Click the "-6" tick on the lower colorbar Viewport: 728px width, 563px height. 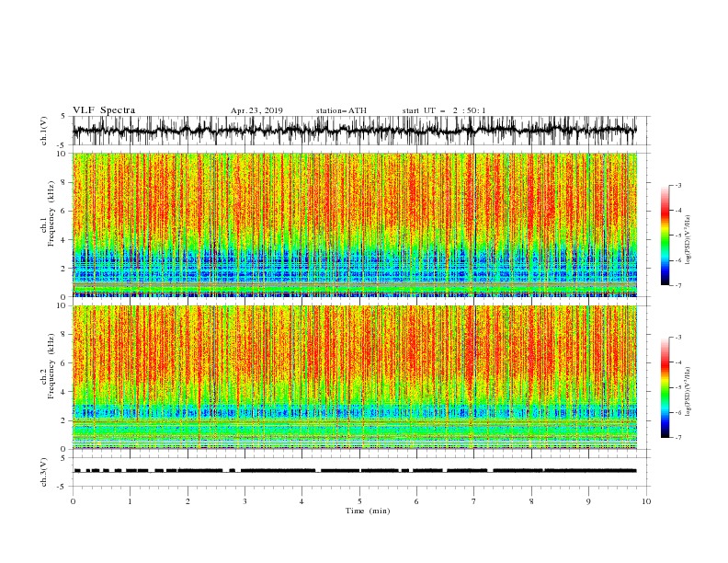[678, 412]
